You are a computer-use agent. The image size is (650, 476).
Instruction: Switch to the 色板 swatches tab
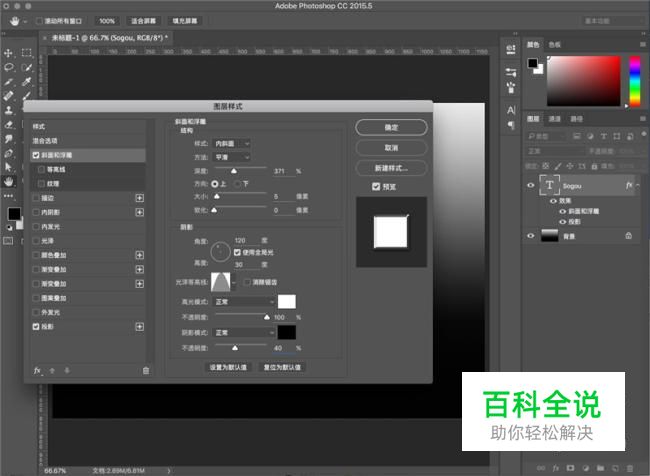tap(555, 44)
